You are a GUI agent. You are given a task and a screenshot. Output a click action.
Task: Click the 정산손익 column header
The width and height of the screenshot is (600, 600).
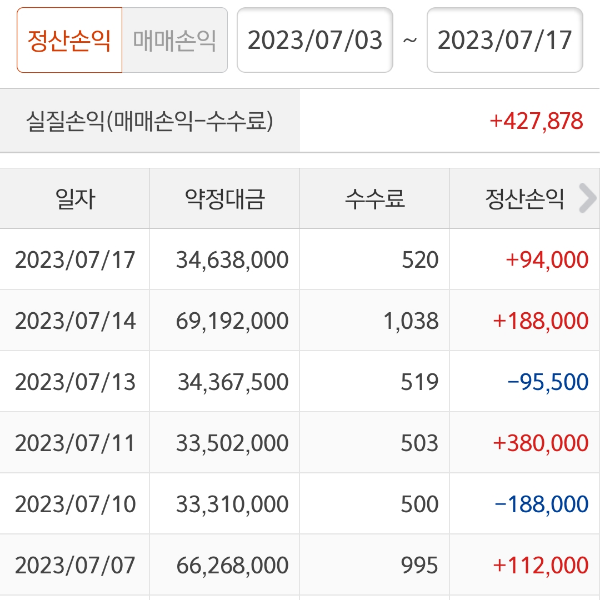pyautogui.click(x=520, y=198)
